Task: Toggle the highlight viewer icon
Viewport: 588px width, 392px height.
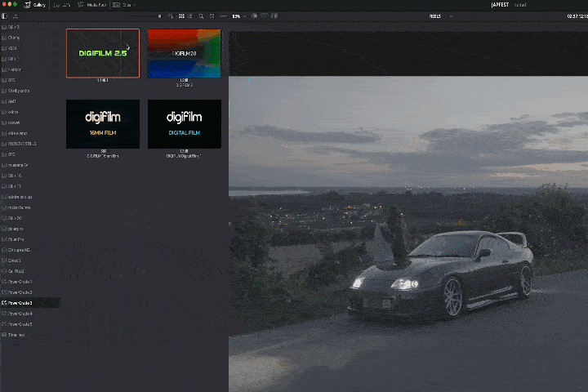Action: pos(274,16)
